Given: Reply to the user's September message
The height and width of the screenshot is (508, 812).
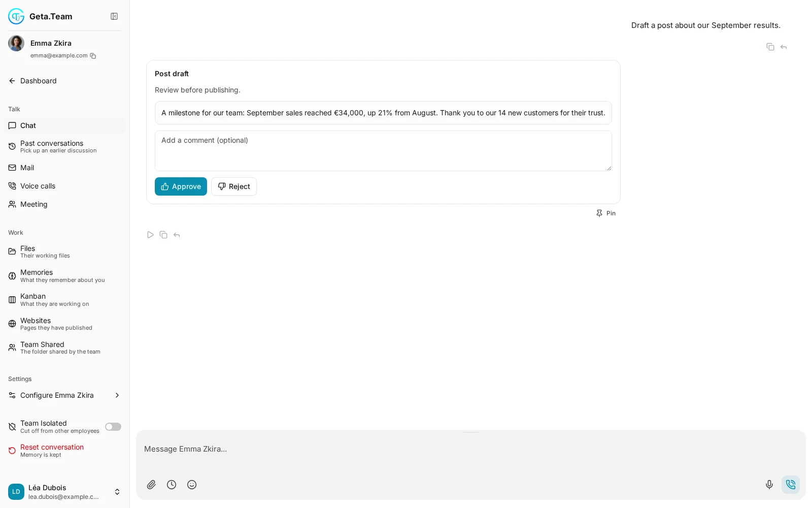Looking at the screenshot, I should [784, 47].
